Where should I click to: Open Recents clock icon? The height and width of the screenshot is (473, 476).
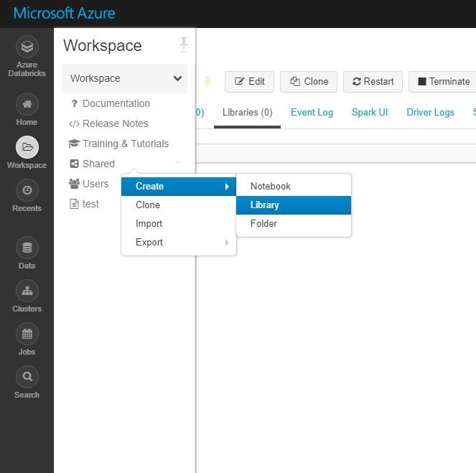coord(27,190)
